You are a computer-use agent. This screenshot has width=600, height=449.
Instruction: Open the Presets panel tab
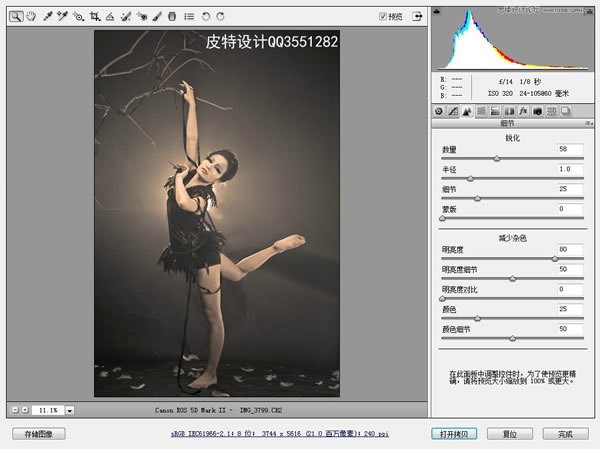tap(551, 111)
